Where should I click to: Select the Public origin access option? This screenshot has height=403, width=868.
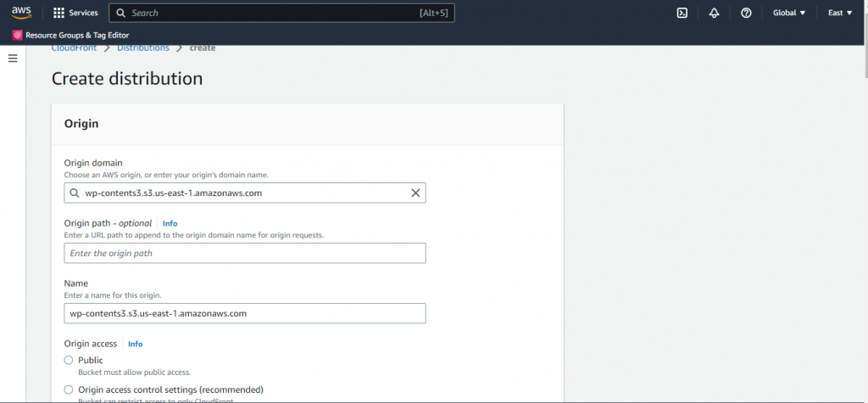[x=69, y=361]
